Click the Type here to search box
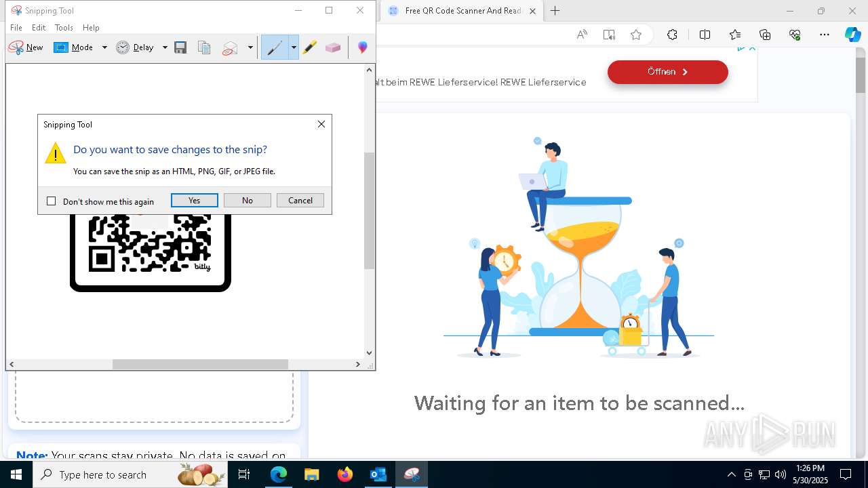 pos(131,474)
